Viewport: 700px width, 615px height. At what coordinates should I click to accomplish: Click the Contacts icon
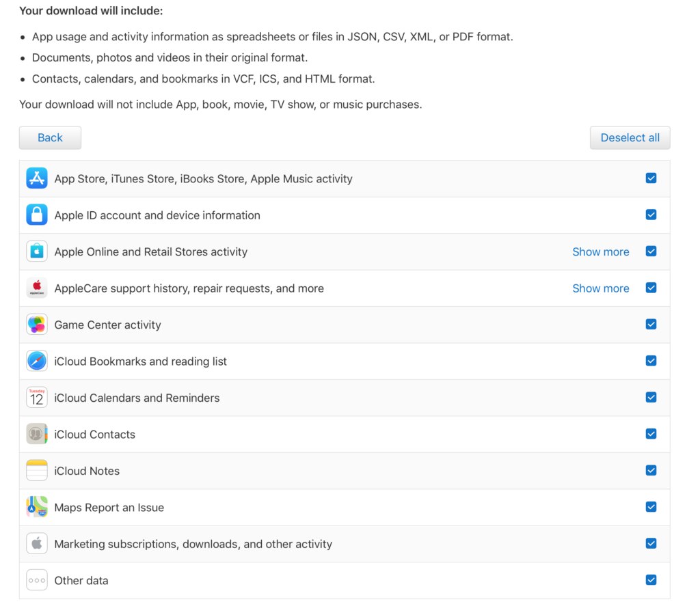pos(37,434)
